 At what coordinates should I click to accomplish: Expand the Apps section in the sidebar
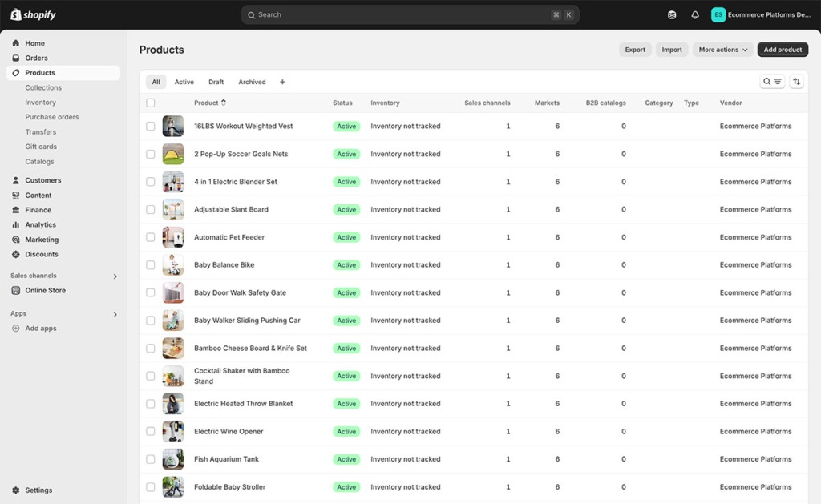click(115, 314)
